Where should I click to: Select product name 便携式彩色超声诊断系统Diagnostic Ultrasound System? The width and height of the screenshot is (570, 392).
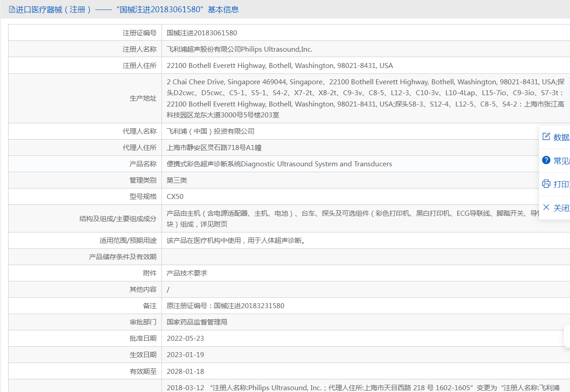(x=279, y=164)
